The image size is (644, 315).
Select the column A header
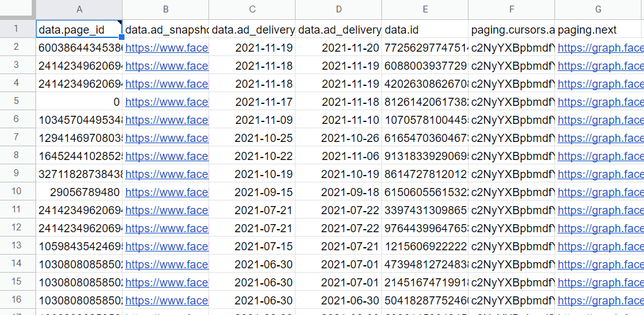coord(79,9)
